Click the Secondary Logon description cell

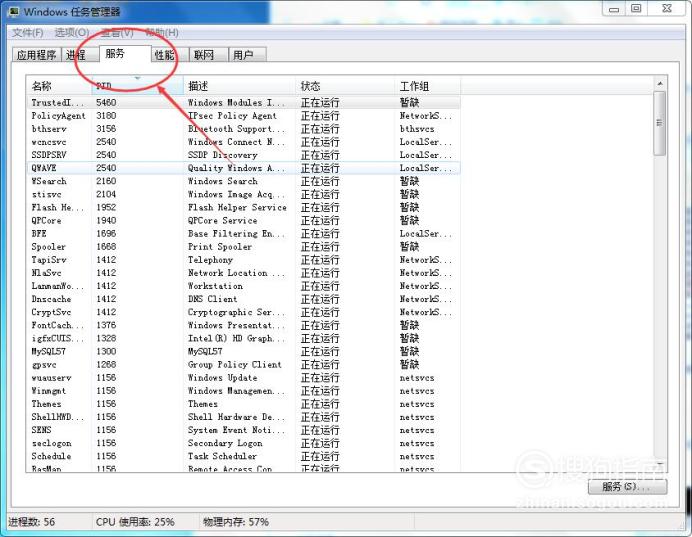coord(225,443)
